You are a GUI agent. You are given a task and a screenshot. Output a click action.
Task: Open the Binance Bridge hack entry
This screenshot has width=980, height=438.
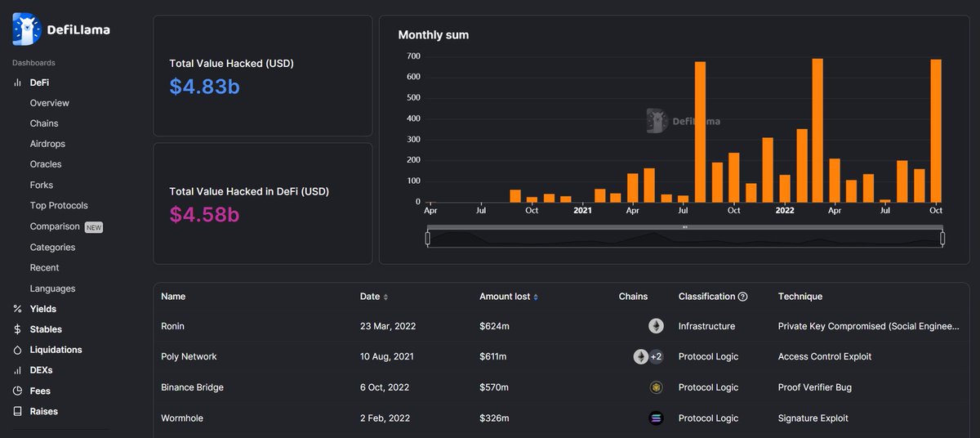pos(192,387)
